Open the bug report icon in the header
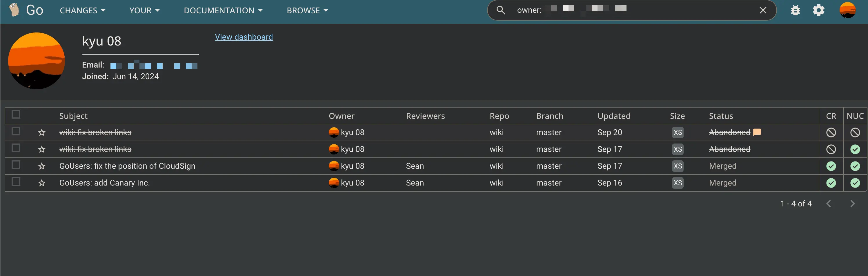 tap(795, 10)
